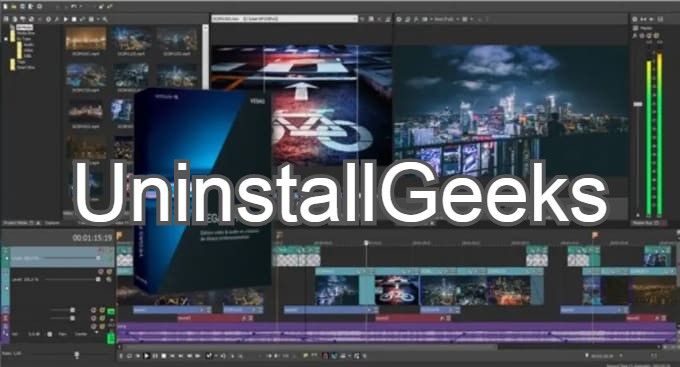Click the Video Preview showing city skyline

coord(511,111)
